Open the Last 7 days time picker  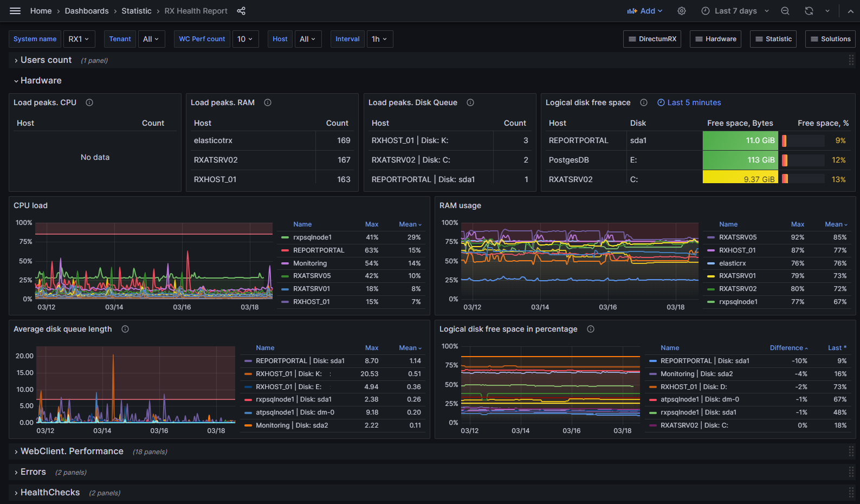coord(735,11)
